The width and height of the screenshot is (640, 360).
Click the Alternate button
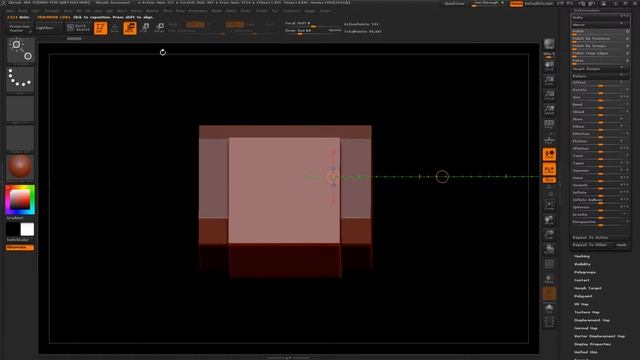point(20,247)
